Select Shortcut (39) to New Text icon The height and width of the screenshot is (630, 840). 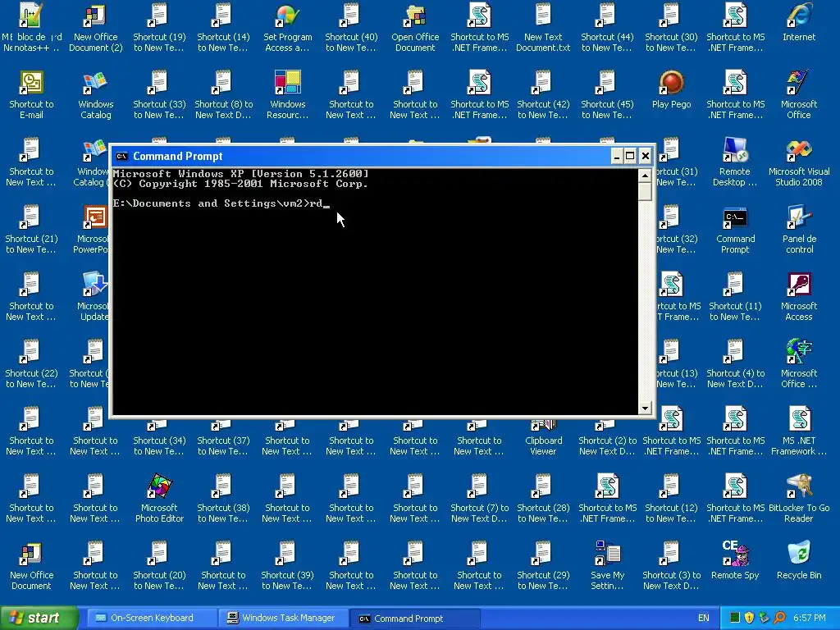(288, 565)
